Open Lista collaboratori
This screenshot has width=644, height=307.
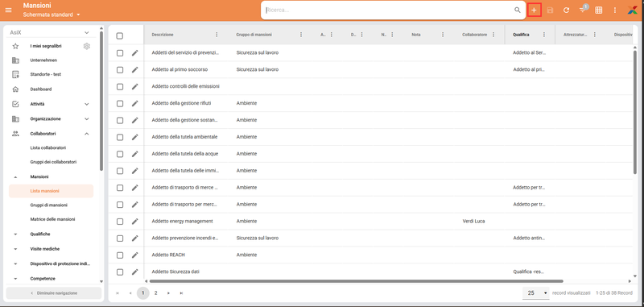point(48,148)
